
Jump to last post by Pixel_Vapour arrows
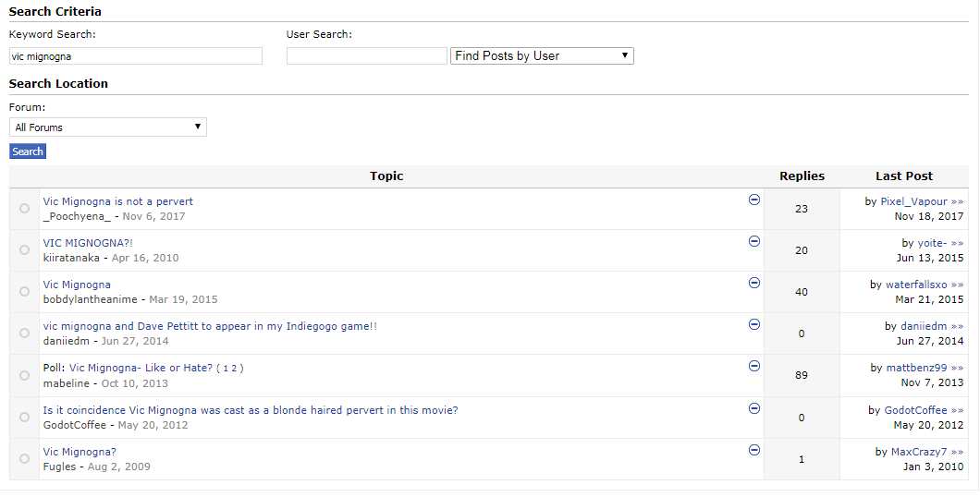pos(957,201)
